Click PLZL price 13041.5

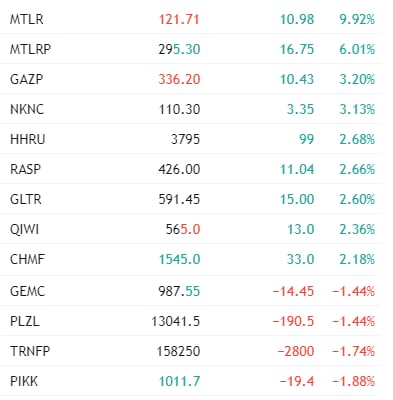[x=176, y=321]
